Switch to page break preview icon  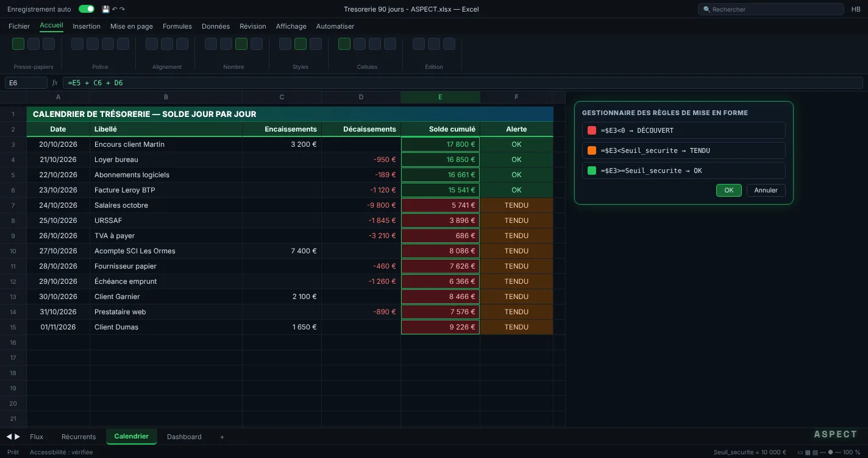coord(815,453)
